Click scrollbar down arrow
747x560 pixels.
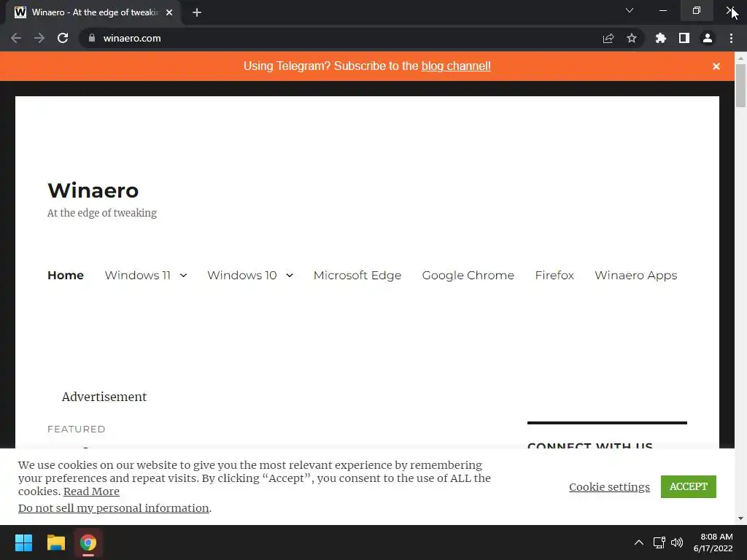click(x=740, y=518)
